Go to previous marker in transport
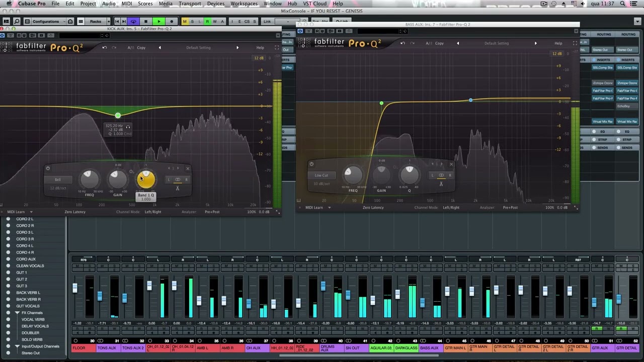This screenshot has width=644, height=362. click(117, 22)
